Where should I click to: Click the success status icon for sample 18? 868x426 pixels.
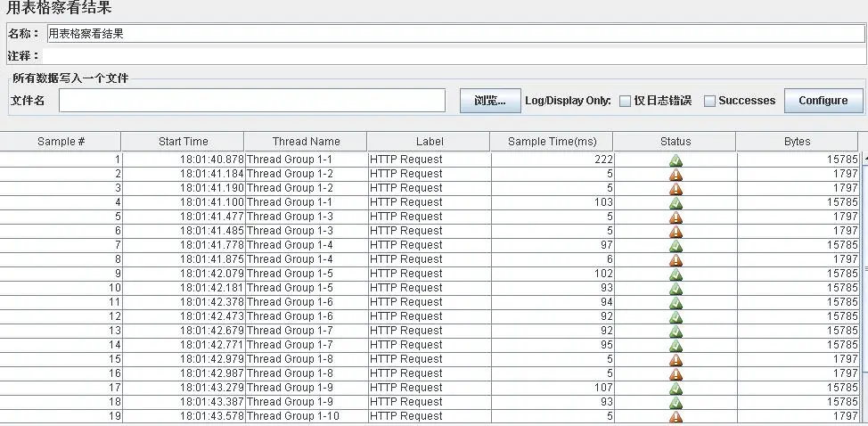(676, 404)
